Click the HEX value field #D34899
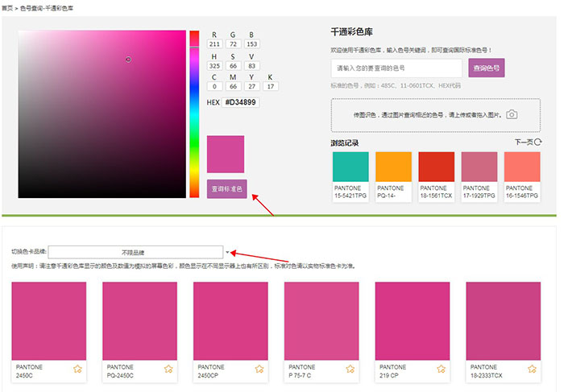Image resolution: width=564 pixels, height=392 pixels. tap(241, 103)
